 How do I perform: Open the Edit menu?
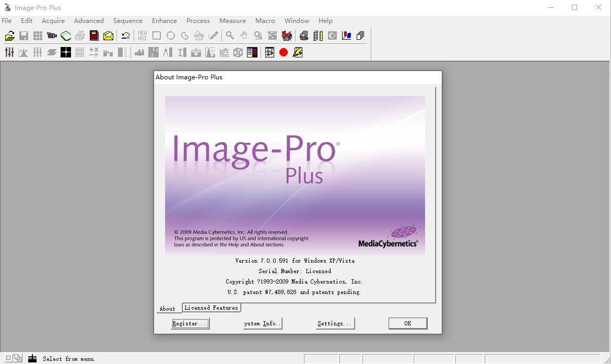[x=27, y=21]
